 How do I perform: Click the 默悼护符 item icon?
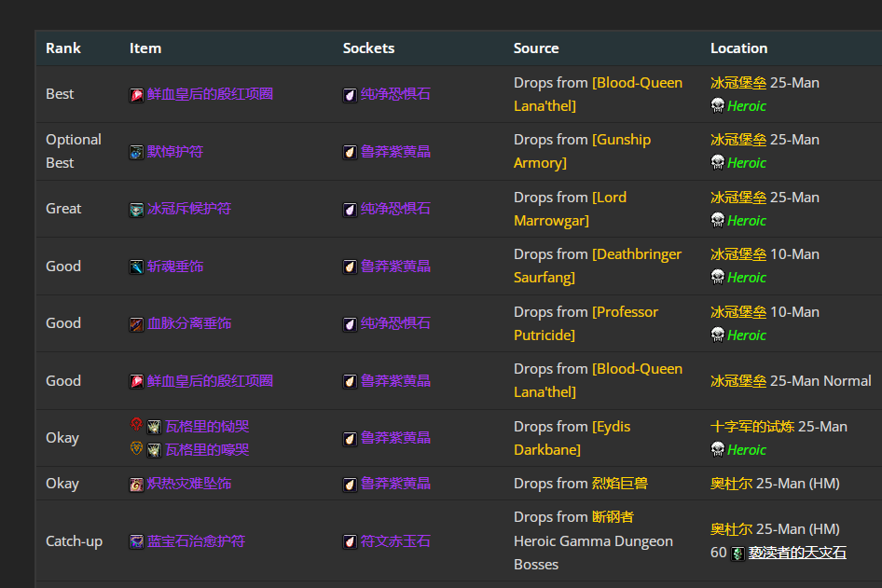pos(136,152)
